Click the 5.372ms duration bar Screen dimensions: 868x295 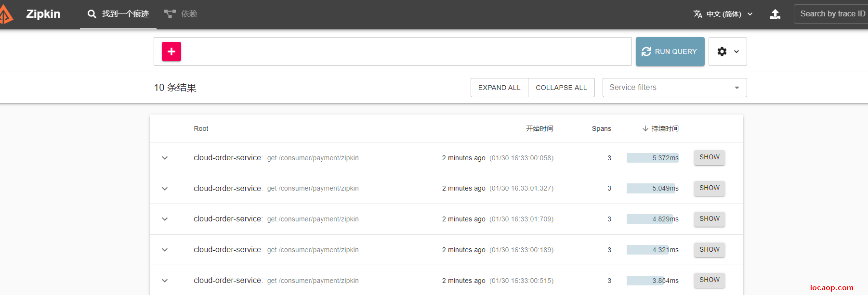coord(653,158)
